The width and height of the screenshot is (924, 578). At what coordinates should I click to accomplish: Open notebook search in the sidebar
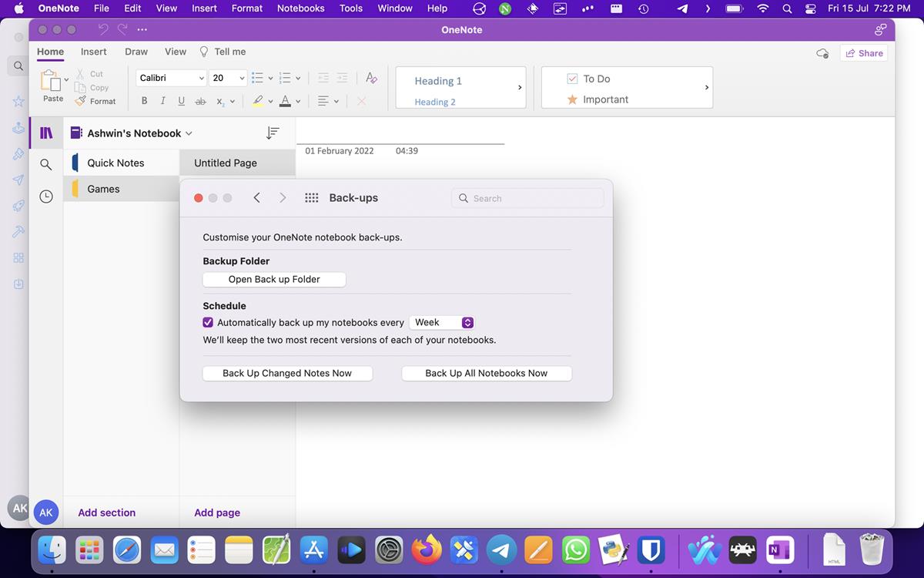tap(45, 163)
